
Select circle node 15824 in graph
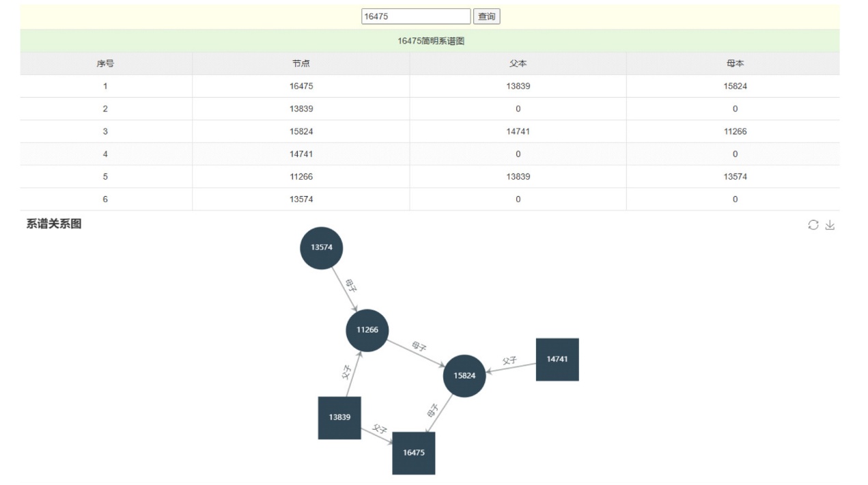click(x=464, y=376)
